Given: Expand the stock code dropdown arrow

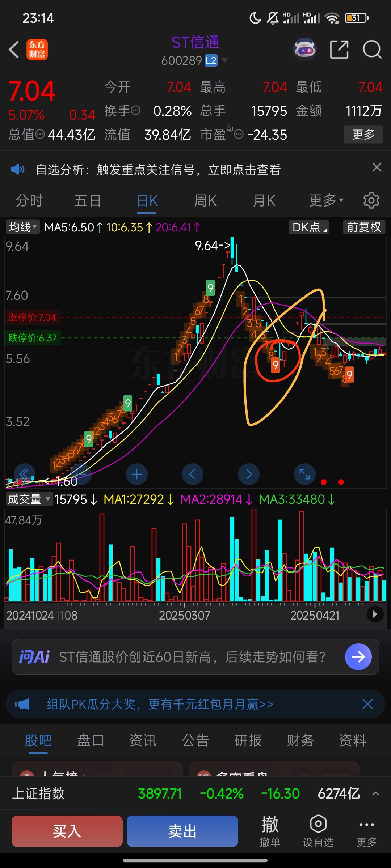Looking at the screenshot, I should [x=224, y=60].
